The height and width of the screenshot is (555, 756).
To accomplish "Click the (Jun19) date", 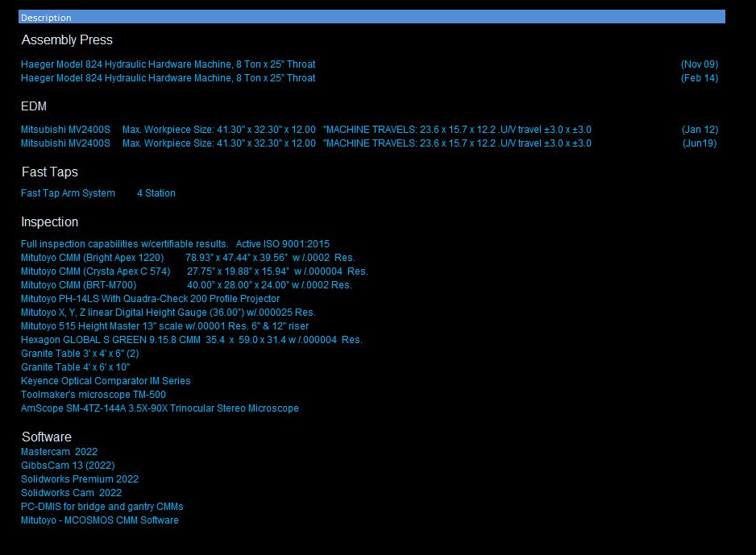I will point(700,143).
